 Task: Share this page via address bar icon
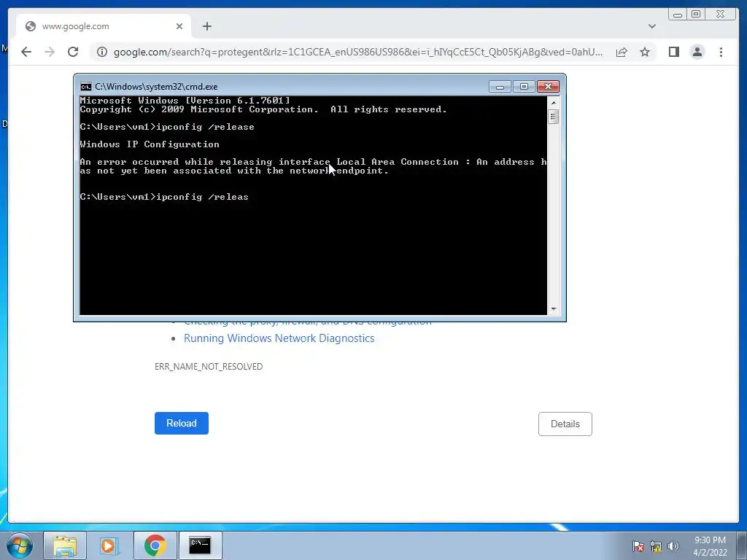point(622,52)
